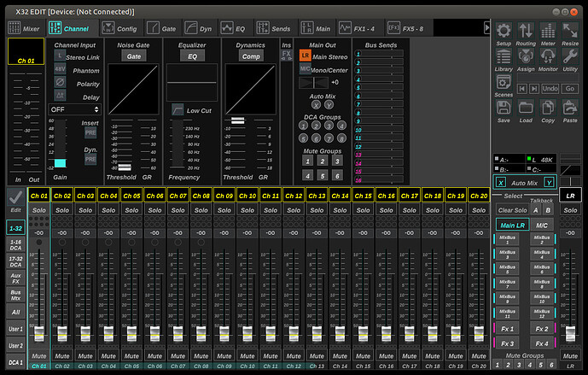Select the Main LR bus button
Viewport: 588px width, 375px height.
point(512,226)
